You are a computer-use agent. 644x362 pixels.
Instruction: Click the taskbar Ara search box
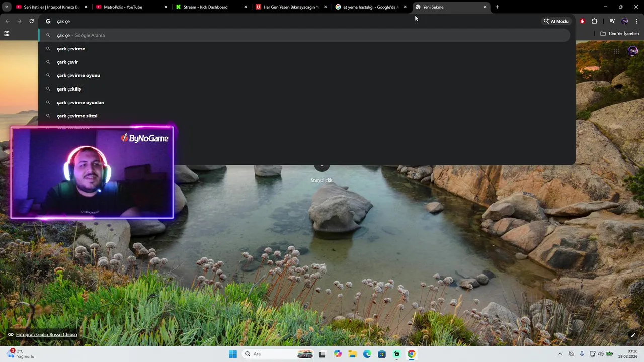tap(278, 354)
